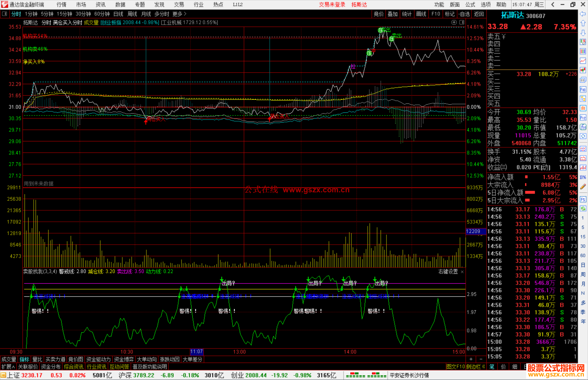The height and width of the screenshot is (380, 588).
Task: Open the quote list icon with checkmark
Action: click(583, 42)
